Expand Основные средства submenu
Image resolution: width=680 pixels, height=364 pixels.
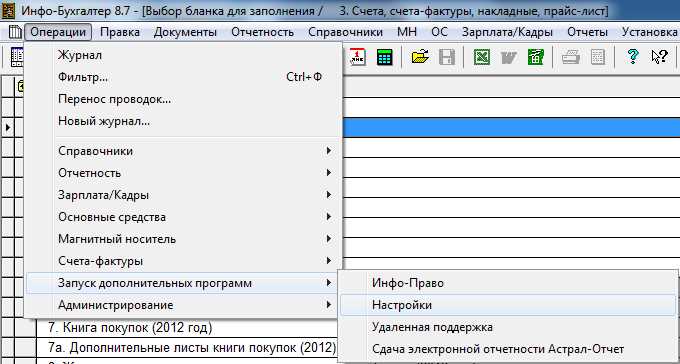click(x=184, y=217)
